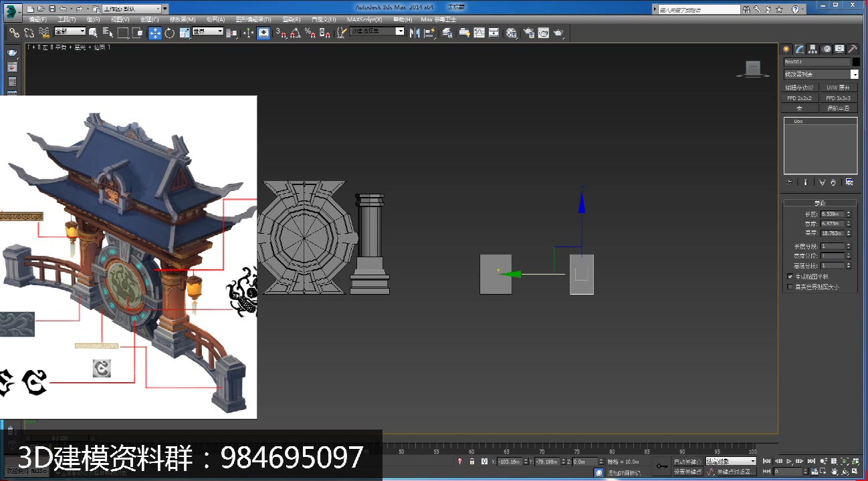This screenshot has height=481, width=868.
Task: Click the Box001 object name field
Action: pos(817,62)
